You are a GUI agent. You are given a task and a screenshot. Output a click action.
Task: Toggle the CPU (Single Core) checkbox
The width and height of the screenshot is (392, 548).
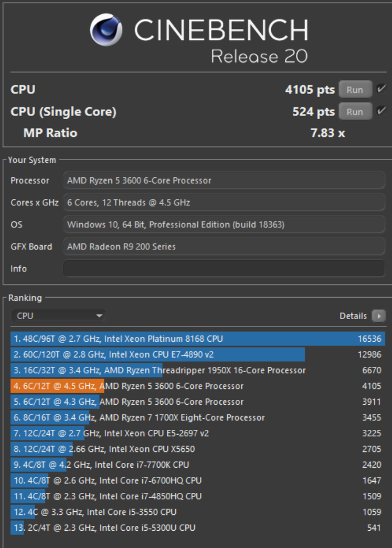[382, 111]
